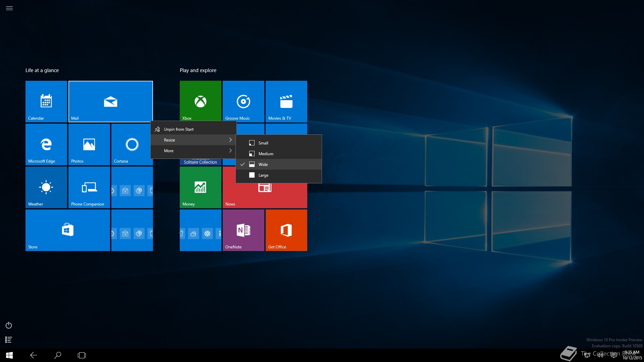The height and width of the screenshot is (362, 644).
Task: Open the Store tile
Action: [x=68, y=230]
